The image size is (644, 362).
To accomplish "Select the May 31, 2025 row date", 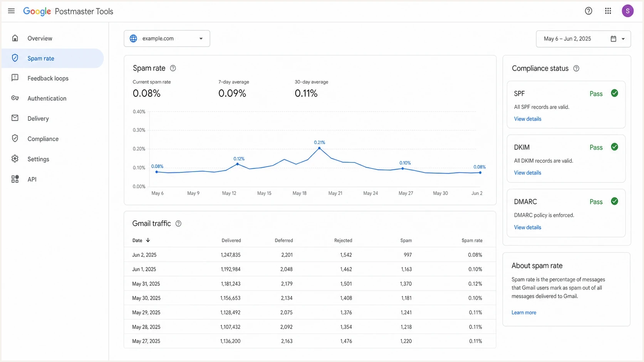I will [x=146, y=284].
